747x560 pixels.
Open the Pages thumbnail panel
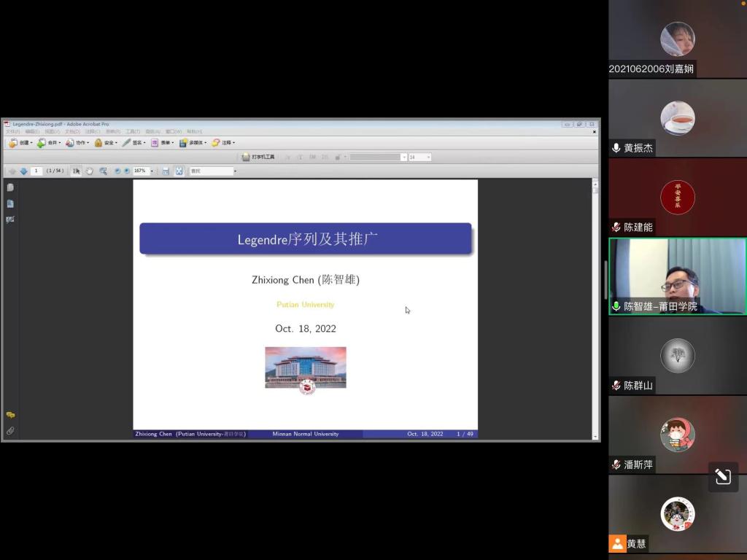pos(10,188)
